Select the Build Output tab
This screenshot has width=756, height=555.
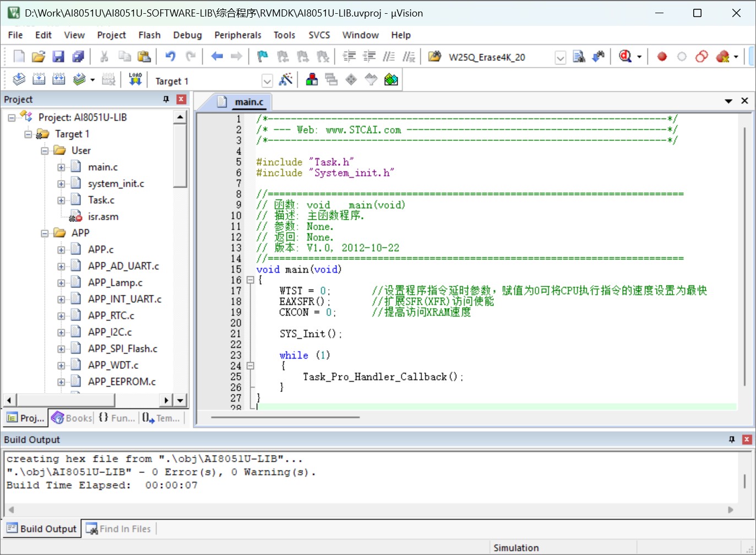click(42, 529)
